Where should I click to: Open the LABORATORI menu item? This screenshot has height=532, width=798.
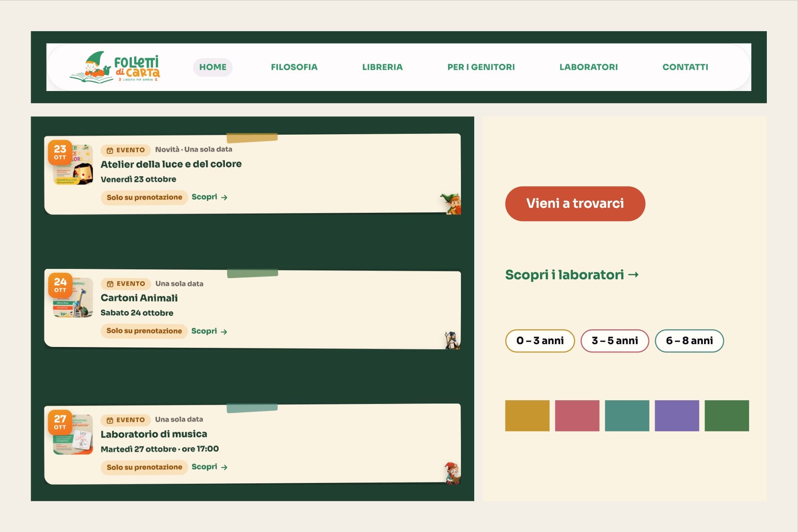(589, 67)
